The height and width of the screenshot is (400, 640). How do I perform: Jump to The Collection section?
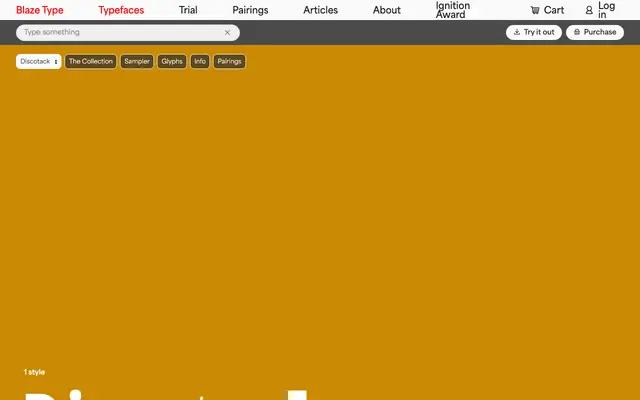point(91,62)
